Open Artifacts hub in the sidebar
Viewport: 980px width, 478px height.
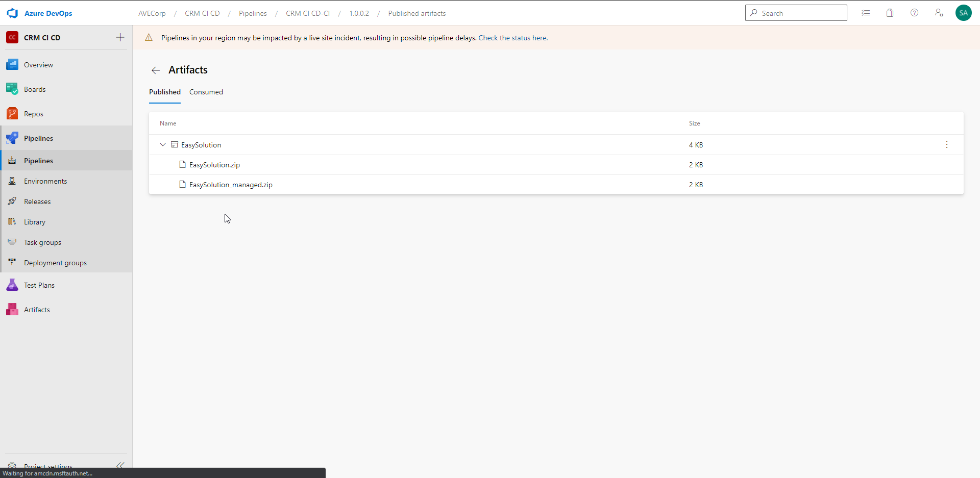click(x=66, y=310)
